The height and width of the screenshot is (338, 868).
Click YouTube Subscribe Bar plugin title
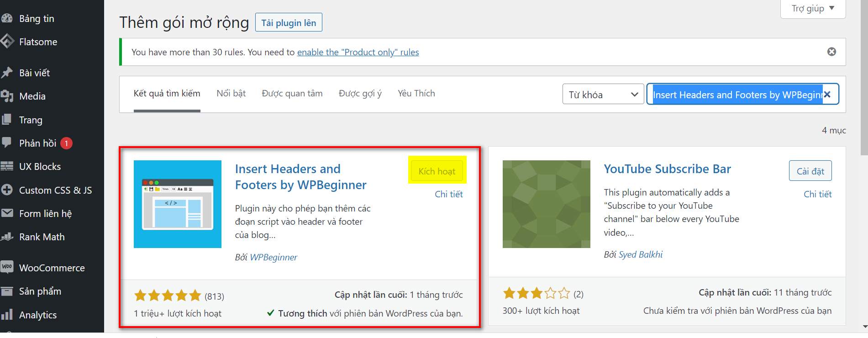(668, 169)
